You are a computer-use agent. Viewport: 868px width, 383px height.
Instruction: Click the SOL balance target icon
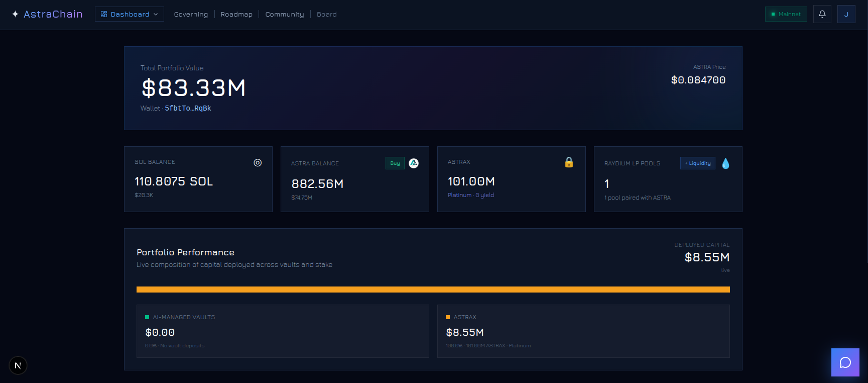point(258,162)
